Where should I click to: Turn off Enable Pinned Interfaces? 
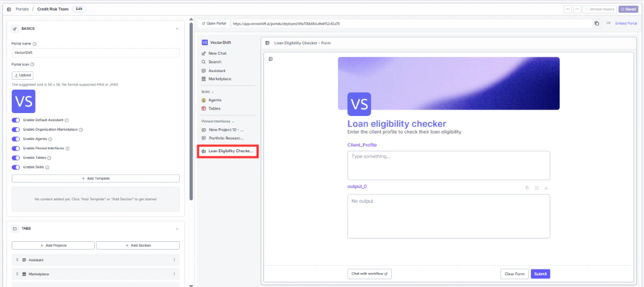16,148
